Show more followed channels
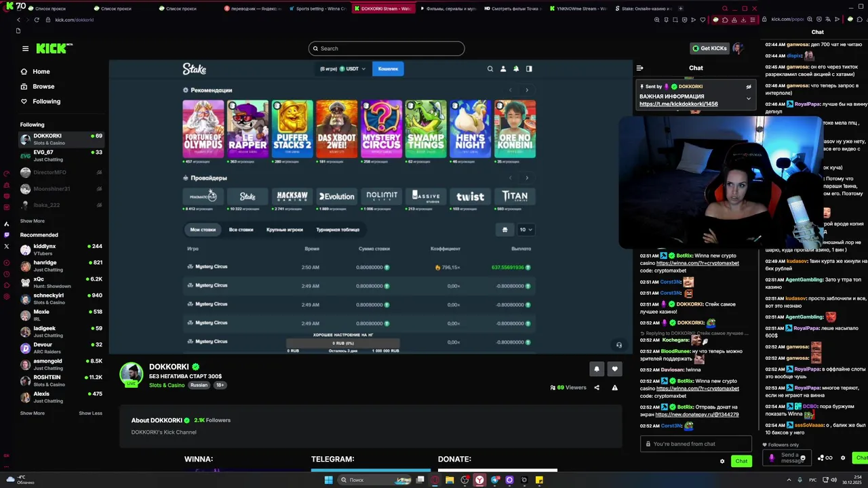 [33, 221]
